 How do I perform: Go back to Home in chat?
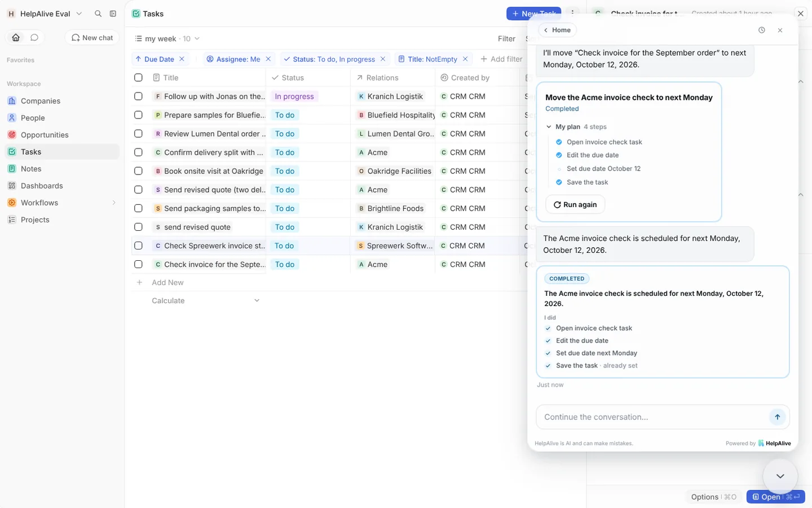[557, 30]
